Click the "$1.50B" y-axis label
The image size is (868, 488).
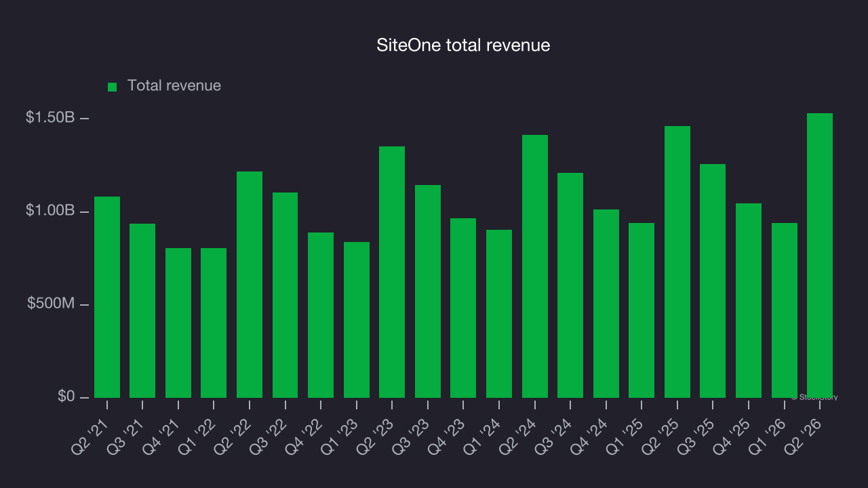coord(50,117)
